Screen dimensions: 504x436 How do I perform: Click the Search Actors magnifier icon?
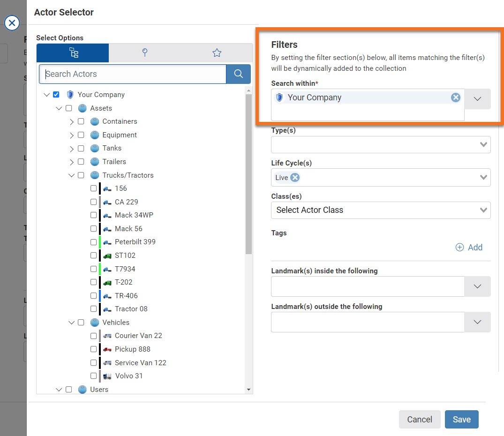[239, 74]
